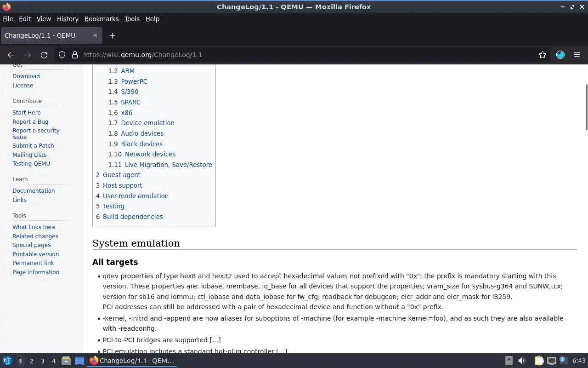This screenshot has height=368, width=588.
Task: Adjust volume via speaker tray icon
Action: [x=522, y=361]
